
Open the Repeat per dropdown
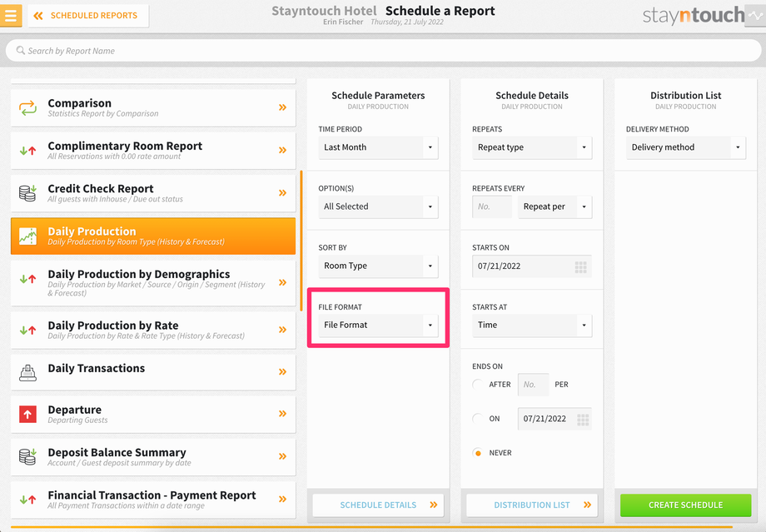click(x=555, y=206)
